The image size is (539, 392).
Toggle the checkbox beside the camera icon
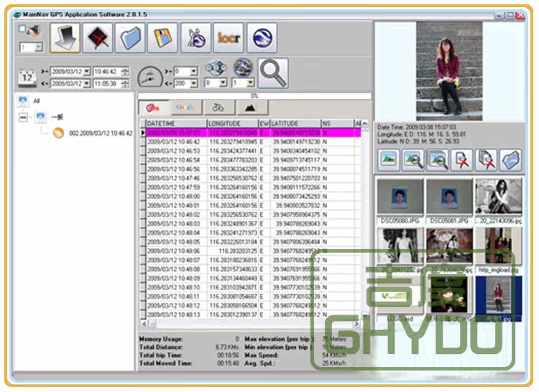pos(22,29)
